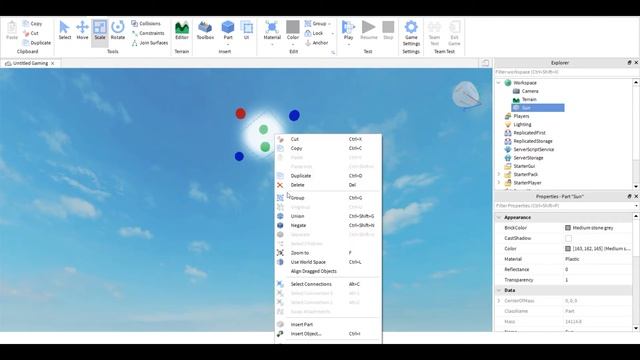Choose Insert Object from context menu
The image size is (640, 360).
coord(328,333)
